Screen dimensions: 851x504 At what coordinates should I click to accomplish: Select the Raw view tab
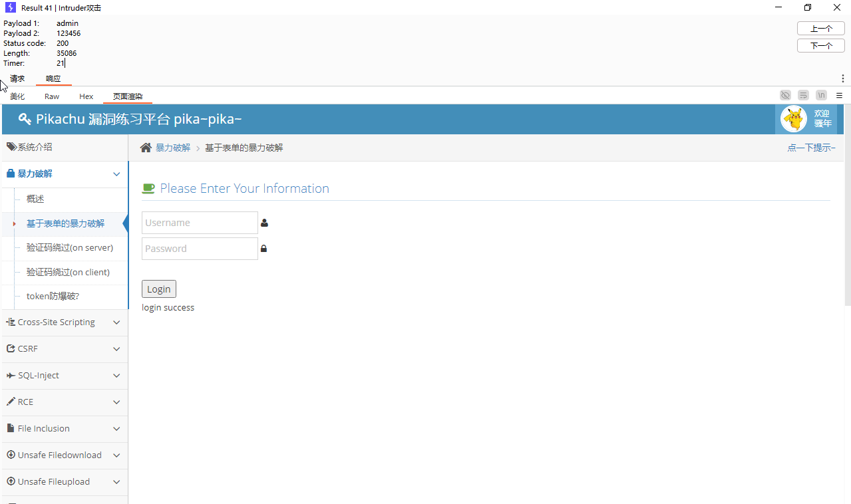click(x=52, y=96)
